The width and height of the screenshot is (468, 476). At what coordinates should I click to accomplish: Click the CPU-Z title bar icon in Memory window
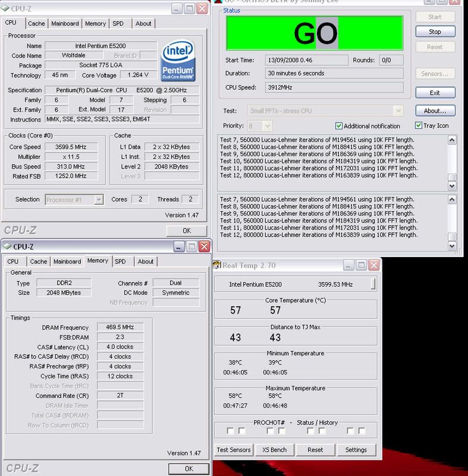tap(7, 246)
